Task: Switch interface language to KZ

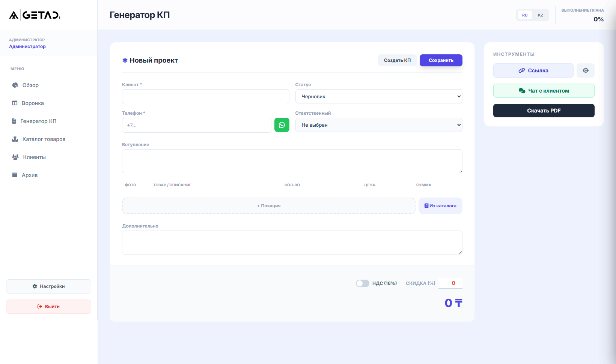Action: 541,15
